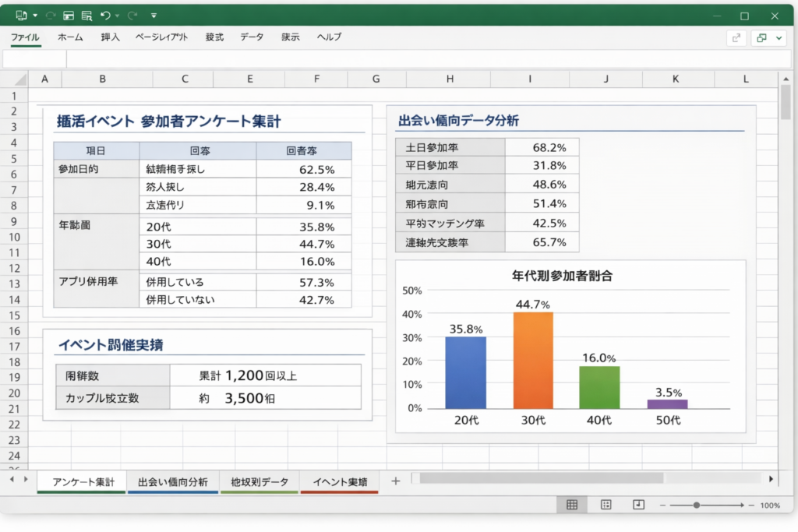Click the orange 30代 bar in chart
This screenshot has height=532, width=798.
(533, 360)
